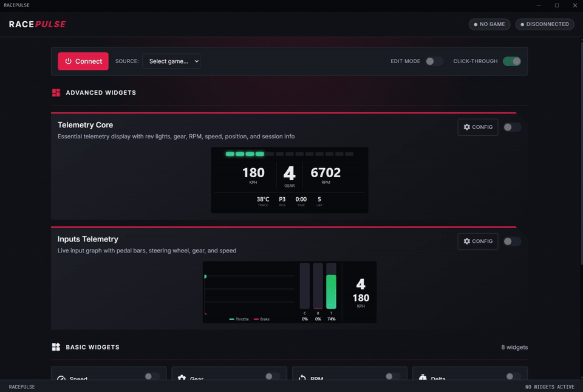The image size is (583, 392).
Task: Disable Click-Through
Action: point(512,61)
